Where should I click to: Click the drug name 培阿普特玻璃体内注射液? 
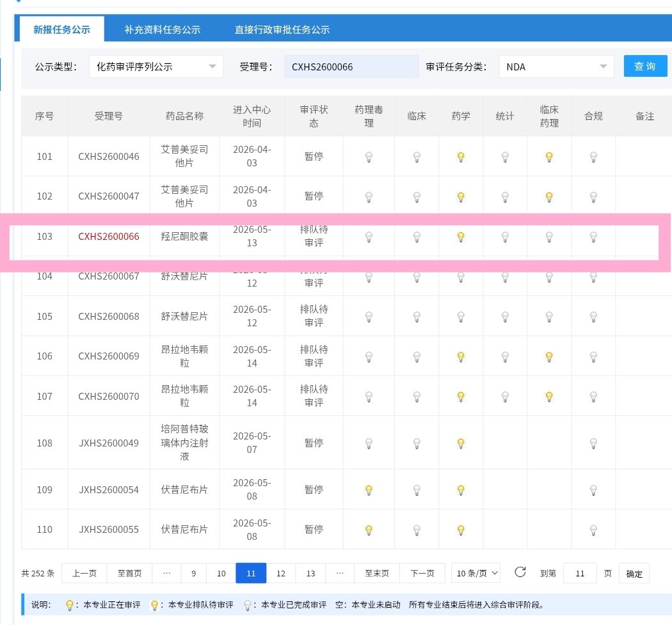point(184,443)
